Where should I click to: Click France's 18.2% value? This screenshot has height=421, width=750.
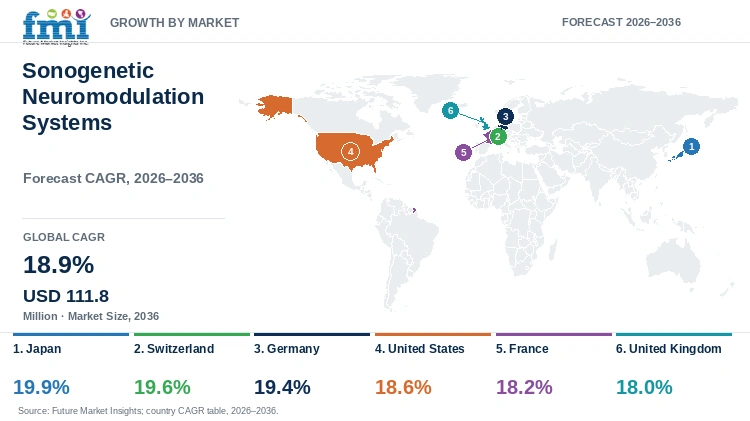click(x=524, y=387)
